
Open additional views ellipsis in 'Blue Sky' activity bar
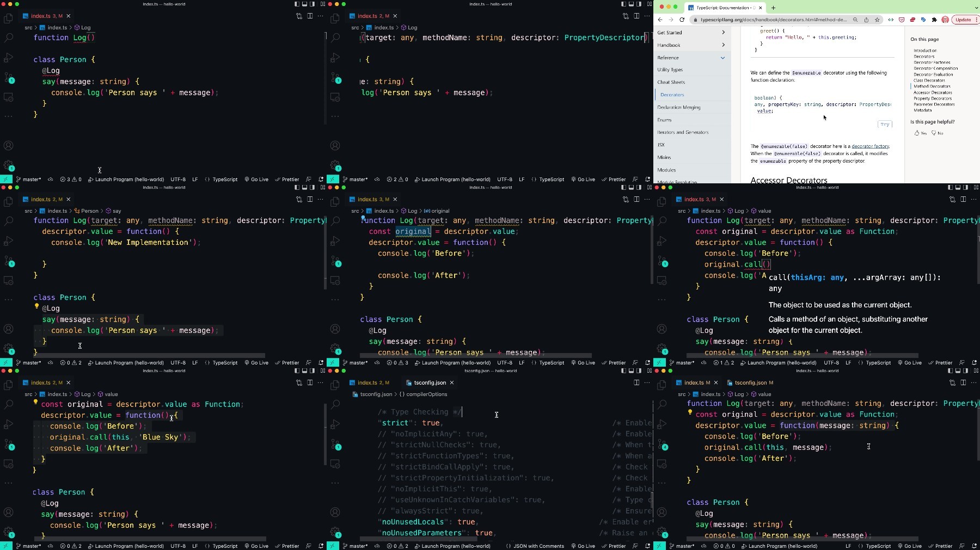point(8,483)
